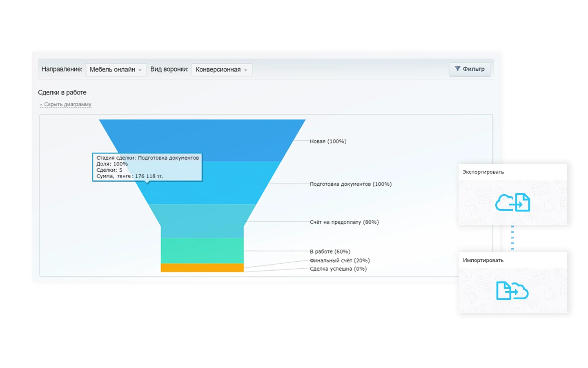Viewport: 588px width, 368px height.
Task: Click the Экспортировать card title
Action: 483,172
